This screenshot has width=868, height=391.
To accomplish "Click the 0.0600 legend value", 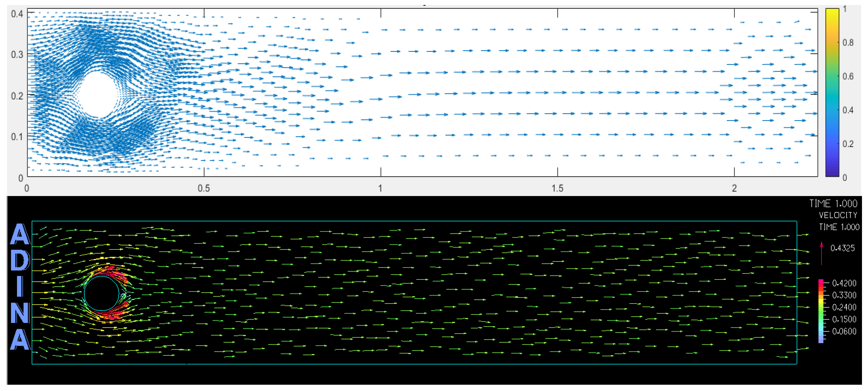I will point(844,331).
